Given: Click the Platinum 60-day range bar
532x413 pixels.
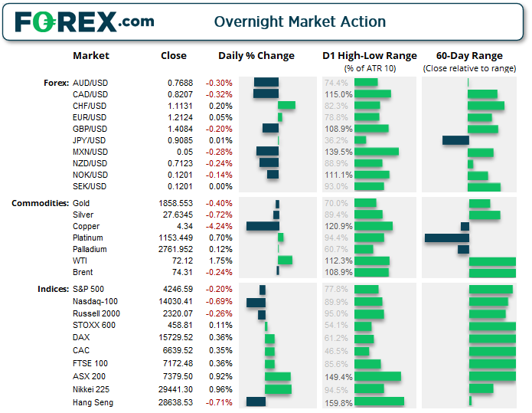Looking at the screenshot, I should pyautogui.click(x=446, y=238).
